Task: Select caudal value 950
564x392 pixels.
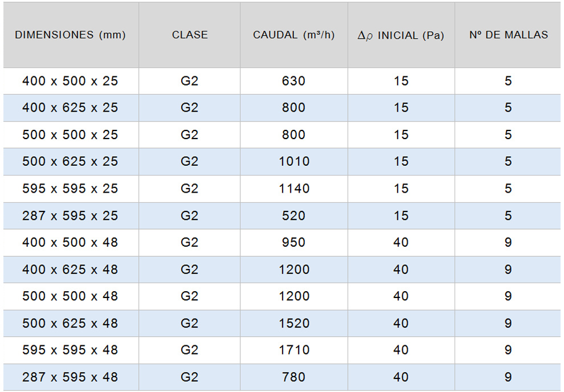Action: tap(294, 242)
